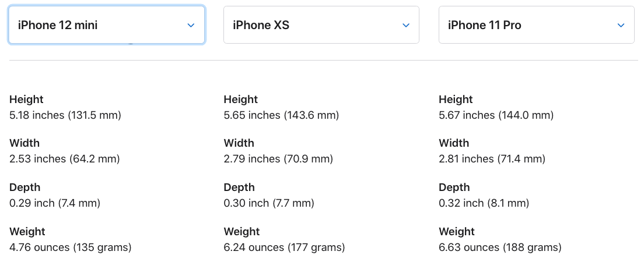Click the chevron arrow beside iPhone 12 mini
644x276 pixels.
point(191,25)
